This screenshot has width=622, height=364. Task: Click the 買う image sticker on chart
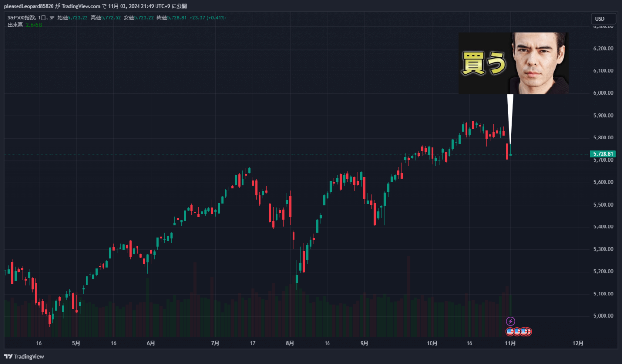click(x=513, y=63)
